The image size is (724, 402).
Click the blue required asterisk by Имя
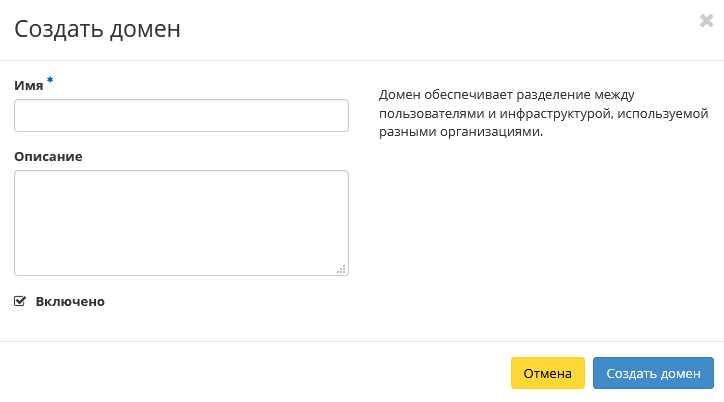coord(50,82)
